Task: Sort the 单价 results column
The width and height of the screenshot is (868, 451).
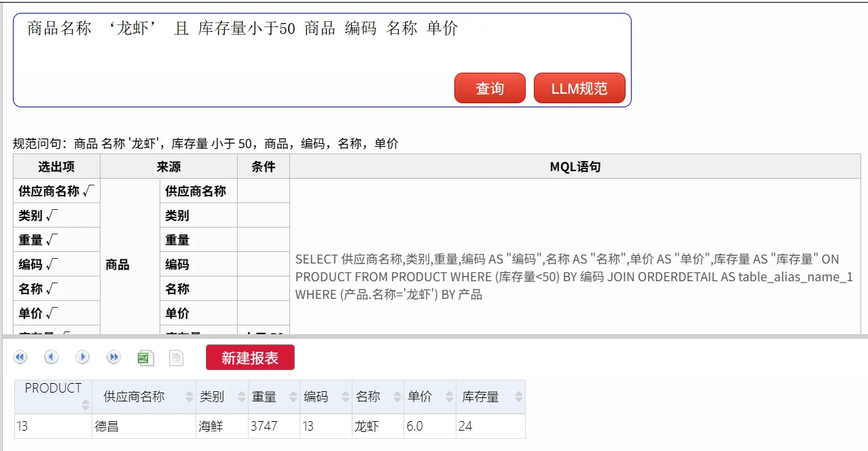Action: [x=450, y=397]
